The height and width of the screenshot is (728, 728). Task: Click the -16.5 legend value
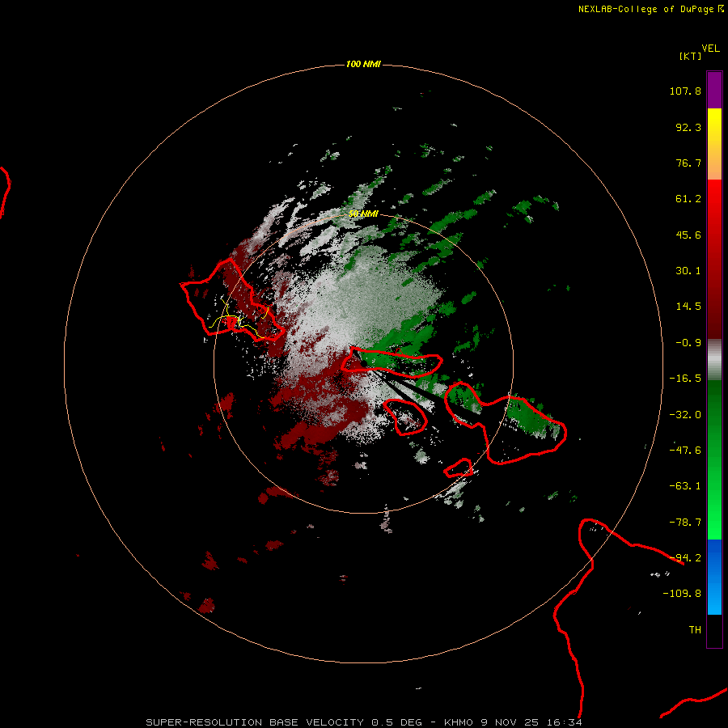(685, 379)
